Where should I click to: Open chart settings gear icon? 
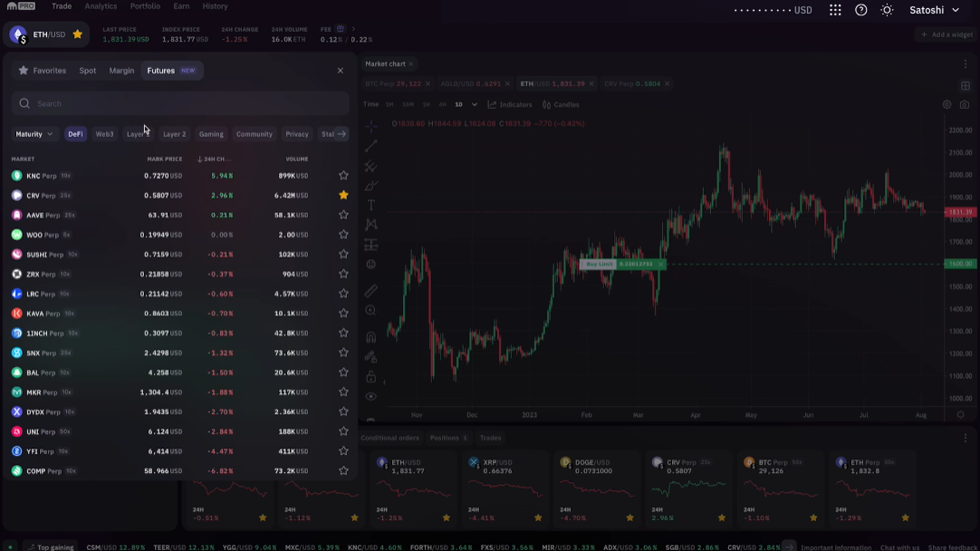tap(946, 105)
